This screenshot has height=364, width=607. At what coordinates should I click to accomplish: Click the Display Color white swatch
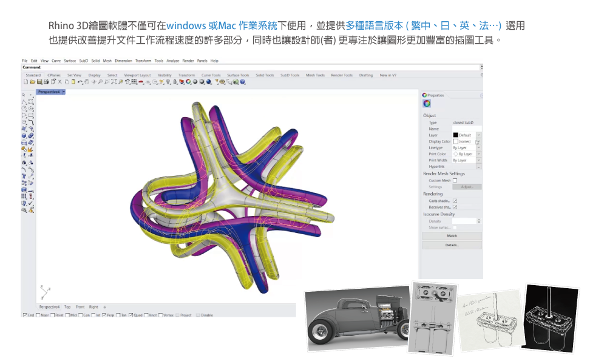tap(455, 141)
